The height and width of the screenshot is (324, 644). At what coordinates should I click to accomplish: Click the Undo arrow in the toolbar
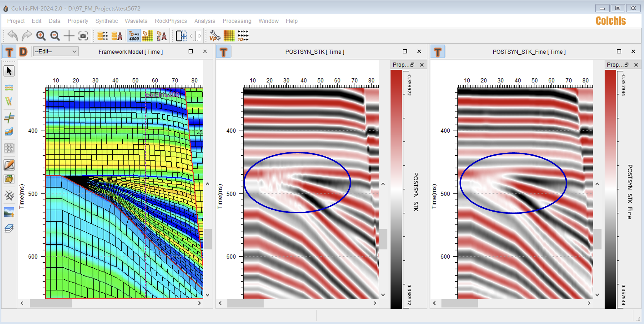[x=13, y=36]
